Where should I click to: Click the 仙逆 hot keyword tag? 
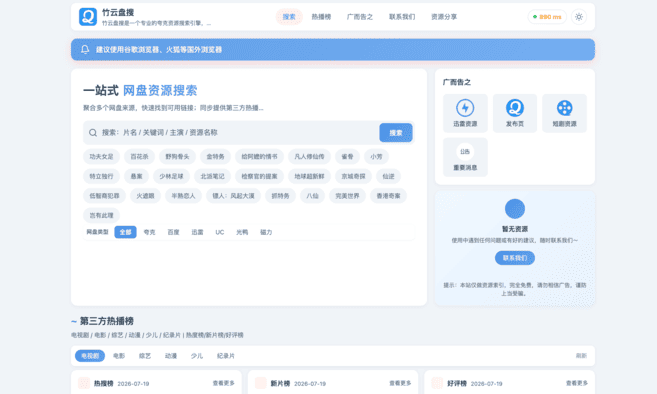coord(388,176)
